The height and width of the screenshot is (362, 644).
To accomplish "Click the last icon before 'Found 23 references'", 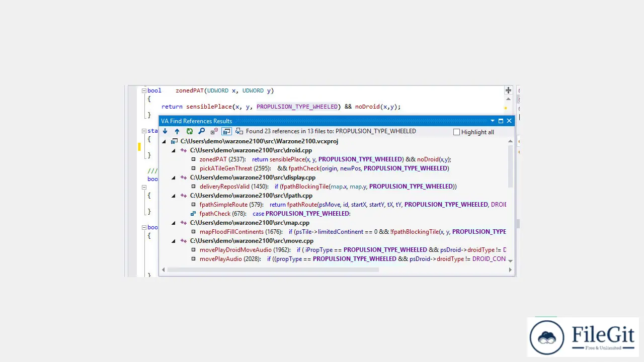I will tap(239, 131).
